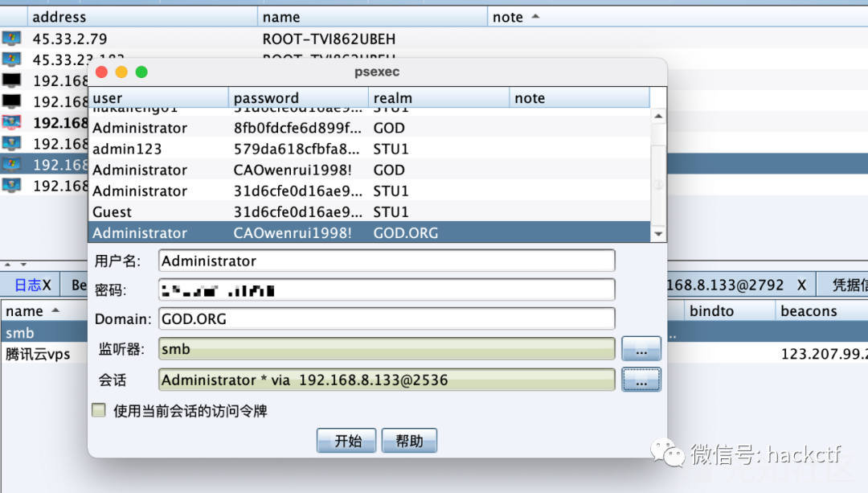The height and width of the screenshot is (493, 868).
Task: Sort targets by the name column header
Action: (x=372, y=17)
